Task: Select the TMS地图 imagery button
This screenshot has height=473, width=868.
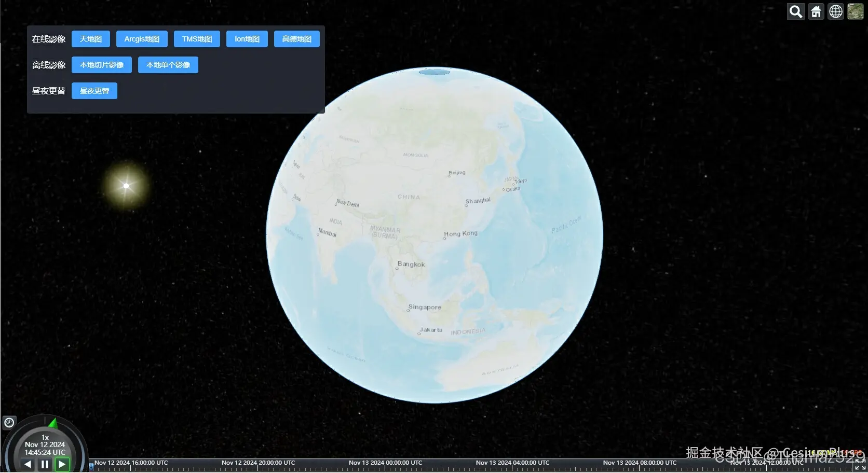Action: [x=197, y=39]
